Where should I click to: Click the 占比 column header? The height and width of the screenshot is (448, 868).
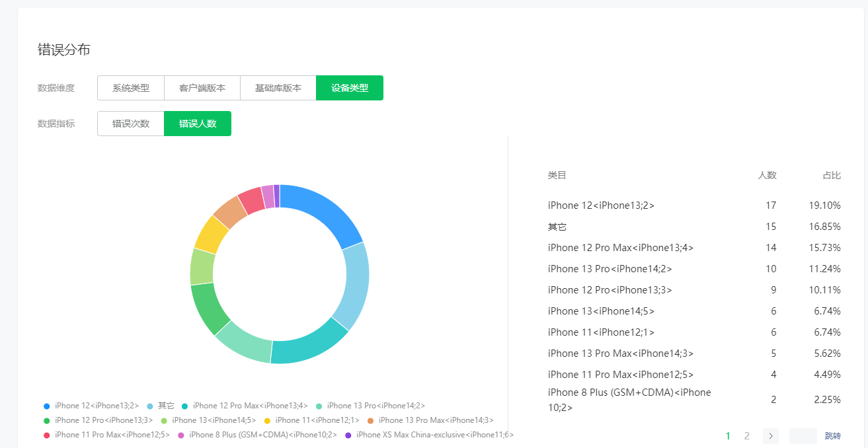click(832, 175)
